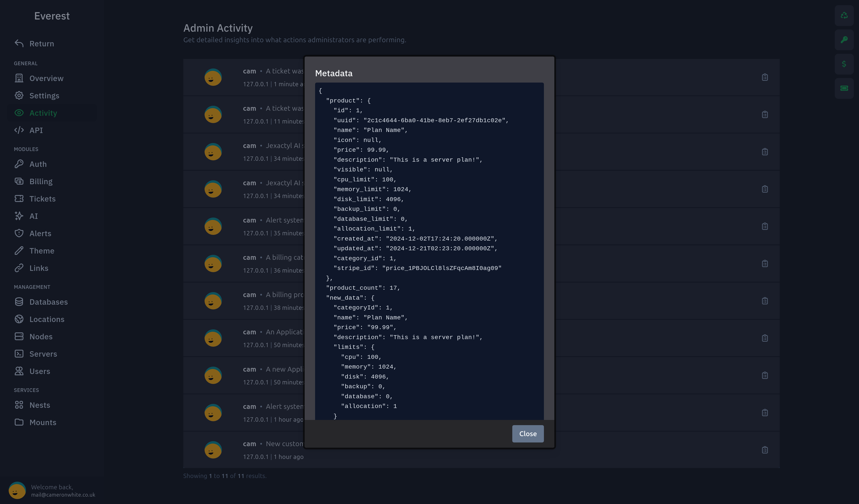Open Theme settings in sidebar
The width and height of the screenshot is (859, 504).
(x=42, y=251)
